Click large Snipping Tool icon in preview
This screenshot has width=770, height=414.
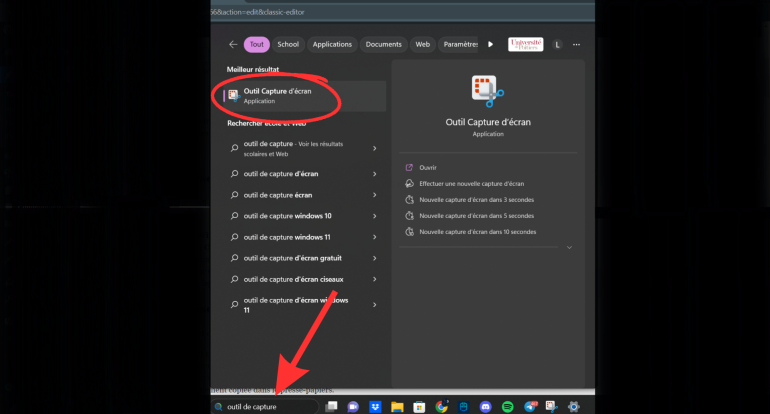(487, 91)
